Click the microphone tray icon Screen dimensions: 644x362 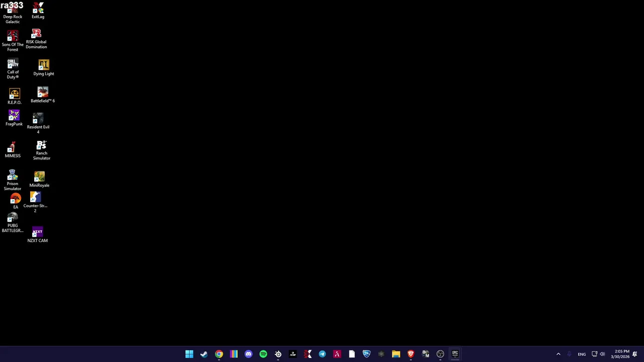point(569,354)
